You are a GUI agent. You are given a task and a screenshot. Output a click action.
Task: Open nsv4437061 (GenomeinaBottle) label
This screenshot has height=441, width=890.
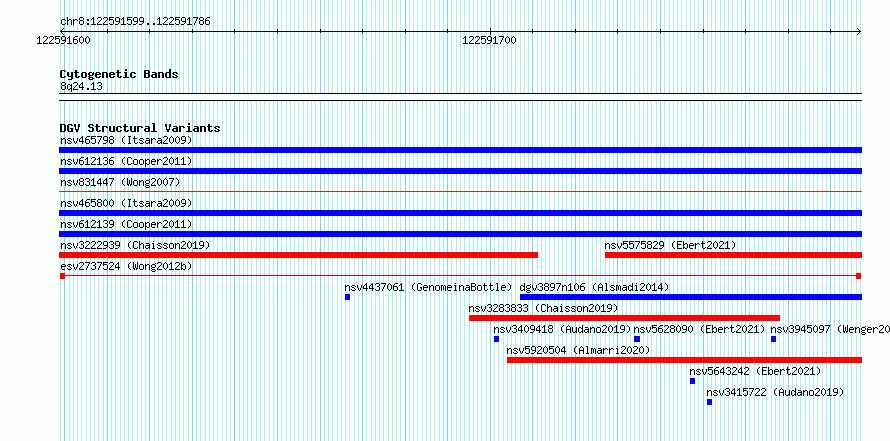click(x=429, y=287)
